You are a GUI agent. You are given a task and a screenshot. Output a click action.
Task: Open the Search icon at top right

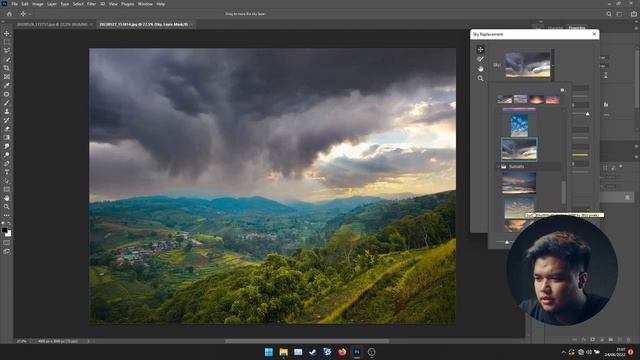coord(609,14)
